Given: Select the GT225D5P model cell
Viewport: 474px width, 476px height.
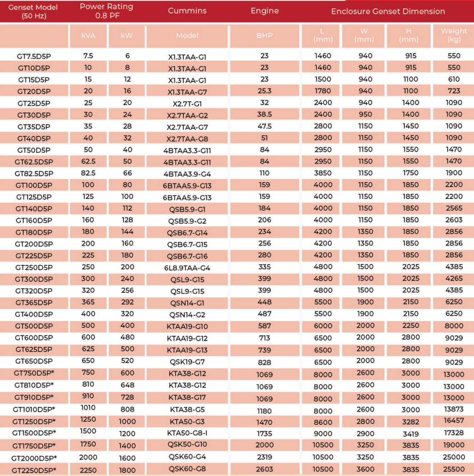Looking at the screenshot, I should coord(34,256).
